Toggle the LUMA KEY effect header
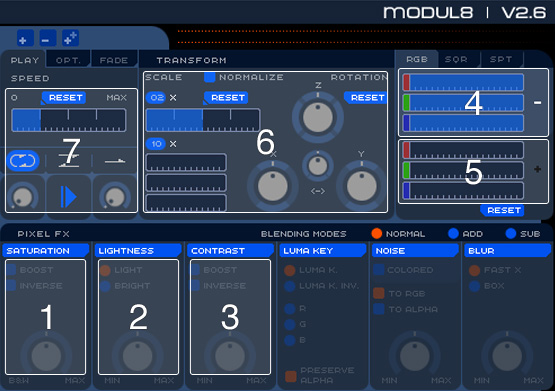 pyautogui.click(x=323, y=251)
